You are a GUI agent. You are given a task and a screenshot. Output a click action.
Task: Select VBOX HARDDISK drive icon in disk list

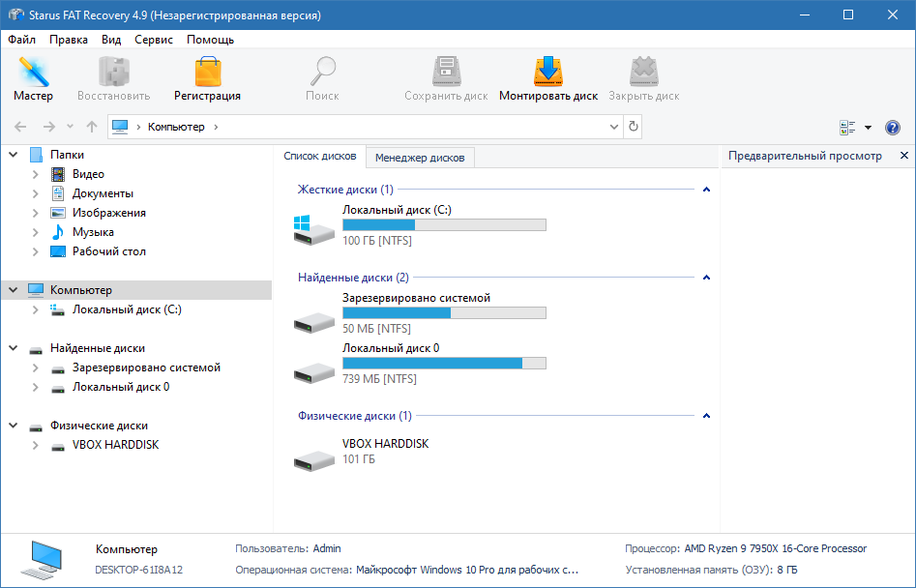pos(313,459)
